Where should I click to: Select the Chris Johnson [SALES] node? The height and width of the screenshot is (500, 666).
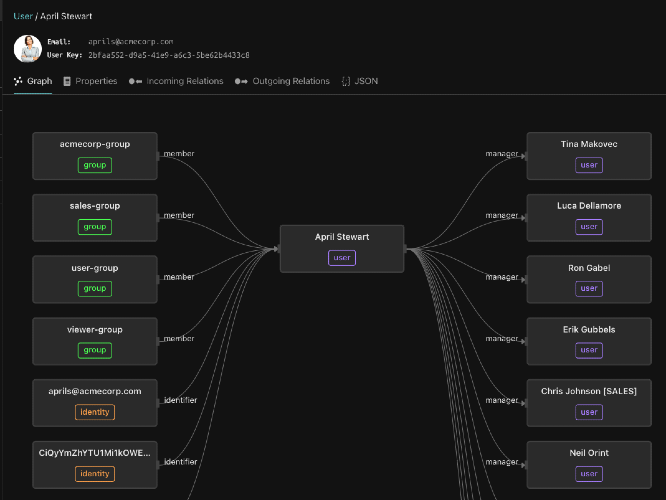[589, 403]
